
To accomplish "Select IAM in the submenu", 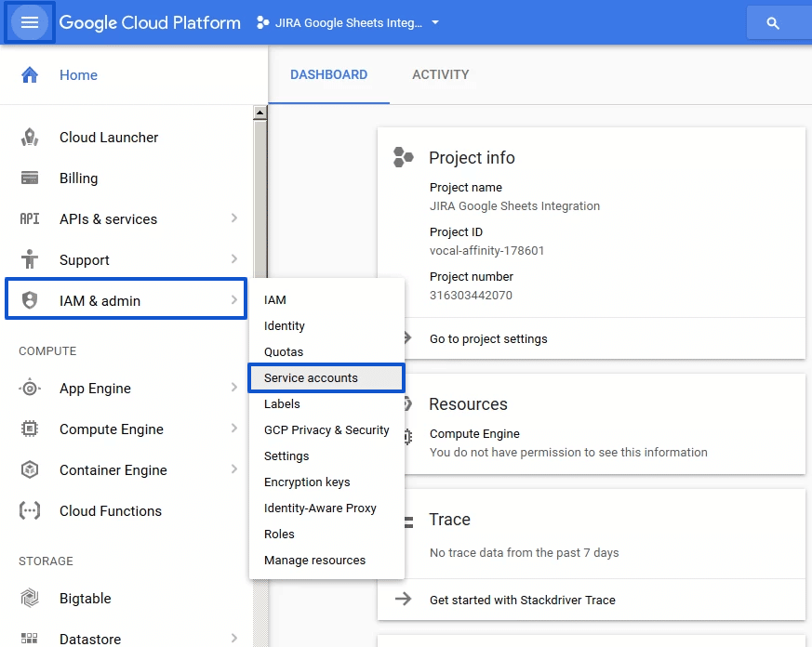I will coord(326,300).
